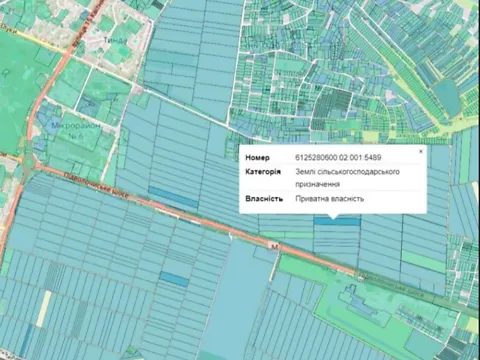Click the cadastral number 6125280600:02:001:5489

[x=338, y=157]
